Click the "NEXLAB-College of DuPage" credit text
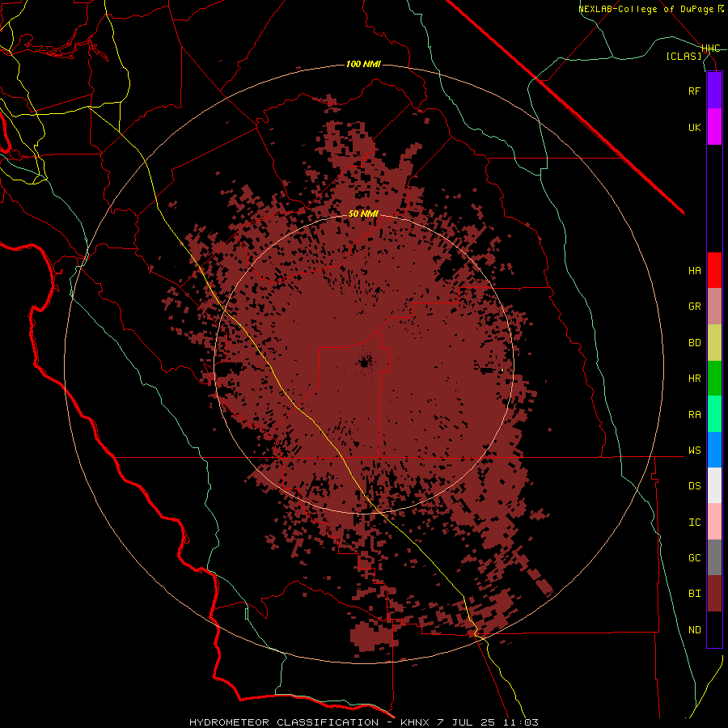728x728 pixels. [647, 9]
